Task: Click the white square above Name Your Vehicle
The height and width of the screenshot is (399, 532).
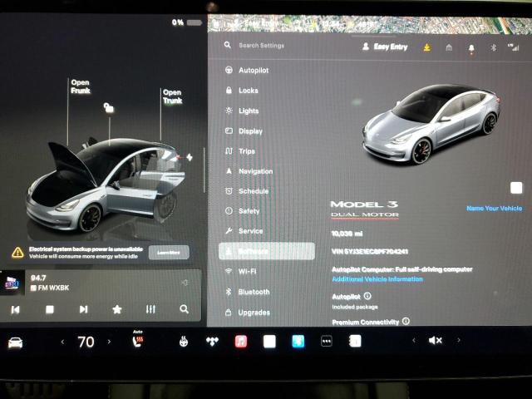Action: (516, 188)
